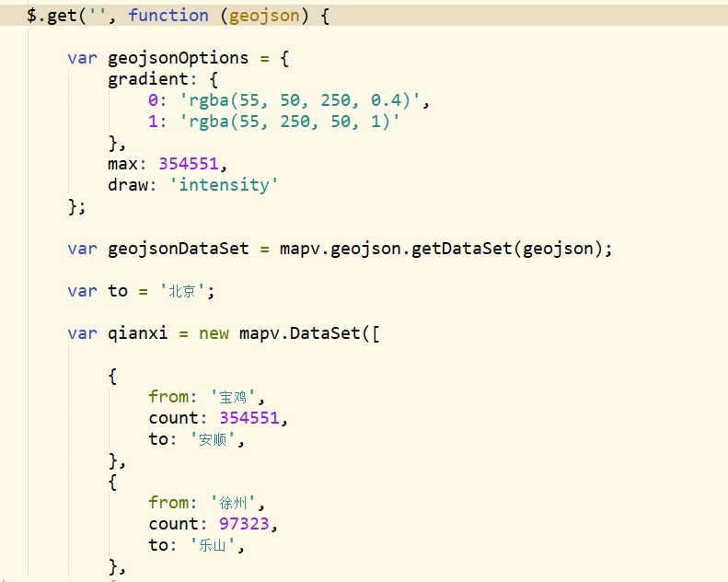Image resolution: width=728 pixels, height=582 pixels.
Task: Click the gradient key '1:'
Action: point(157,122)
